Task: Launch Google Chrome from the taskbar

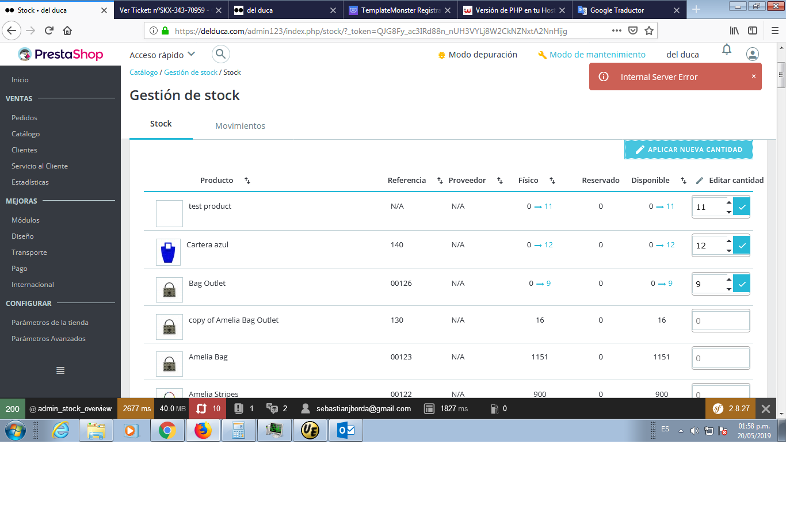Action: click(167, 430)
